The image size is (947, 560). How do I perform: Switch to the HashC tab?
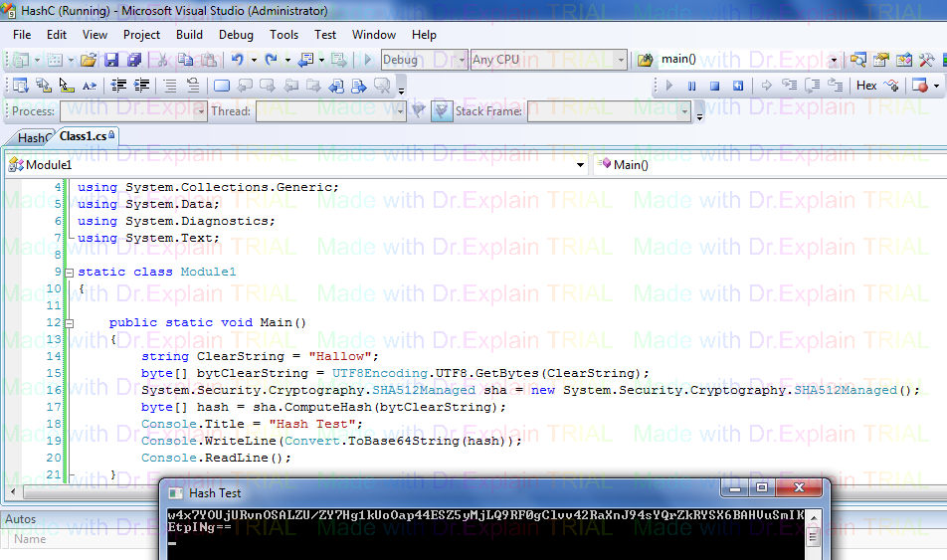(x=35, y=137)
